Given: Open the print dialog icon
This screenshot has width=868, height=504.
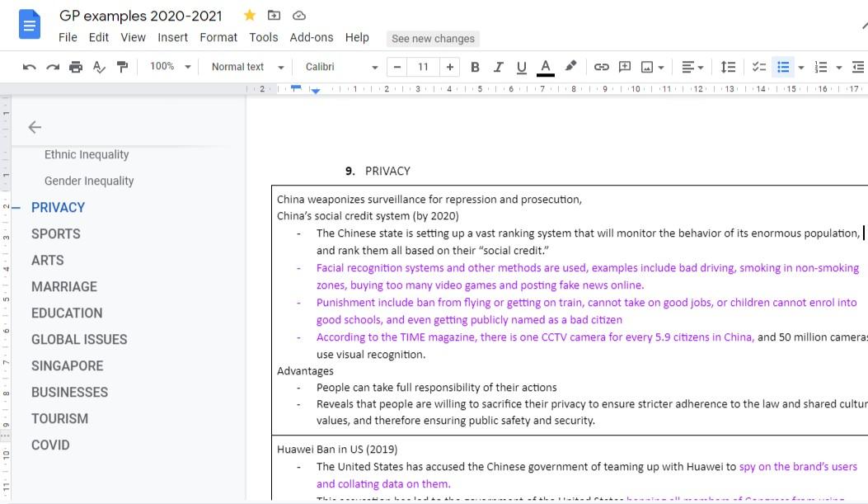Looking at the screenshot, I should 73,67.
